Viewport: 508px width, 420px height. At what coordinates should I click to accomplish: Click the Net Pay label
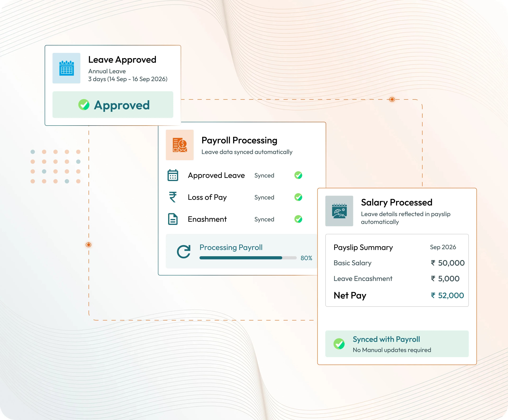tap(350, 295)
